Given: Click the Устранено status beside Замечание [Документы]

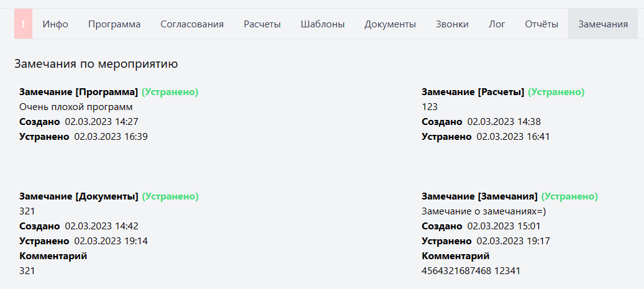Looking at the screenshot, I should tap(170, 196).
